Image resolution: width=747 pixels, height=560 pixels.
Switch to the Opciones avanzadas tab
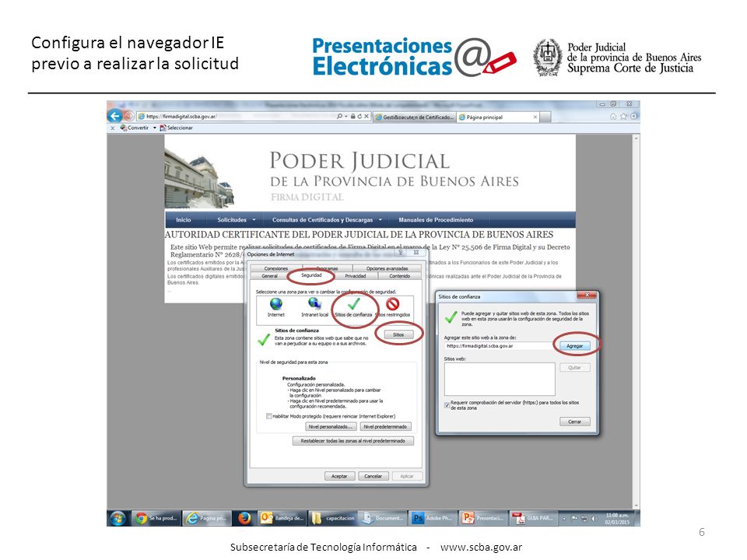tap(387, 268)
